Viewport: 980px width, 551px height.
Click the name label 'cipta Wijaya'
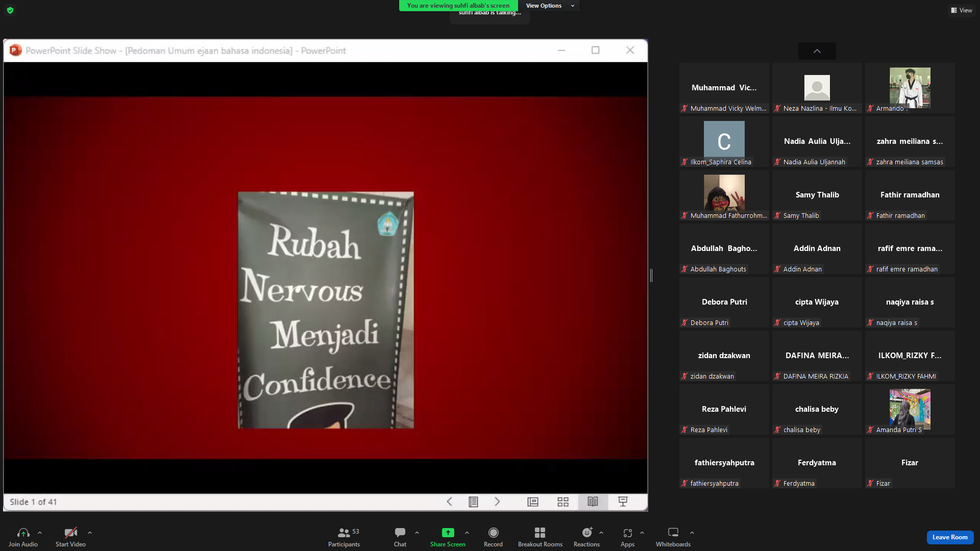click(801, 323)
